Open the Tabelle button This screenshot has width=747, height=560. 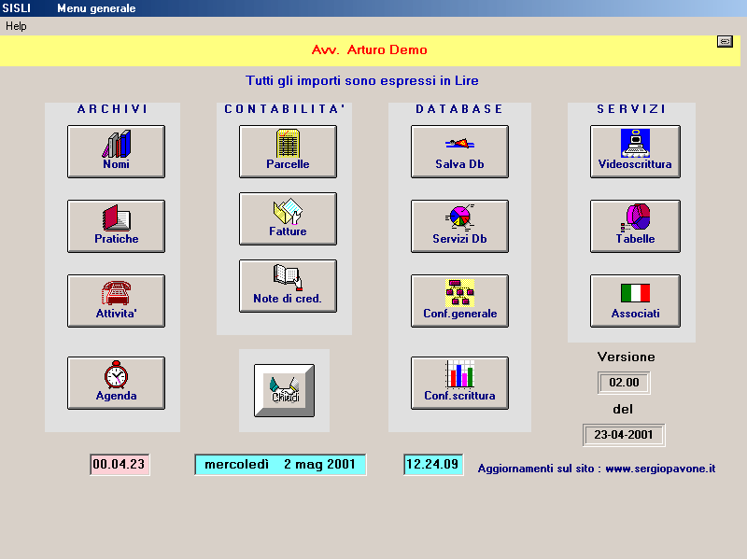[635, 226]
